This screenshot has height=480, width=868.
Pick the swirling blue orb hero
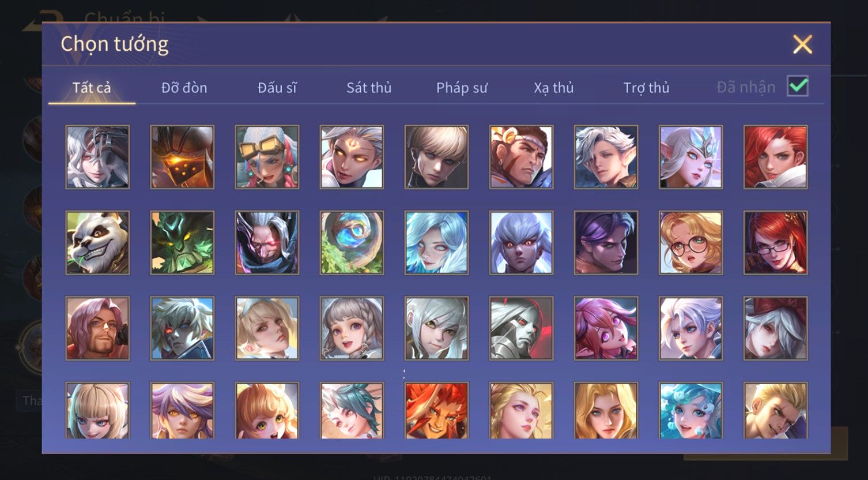(352, 242)
